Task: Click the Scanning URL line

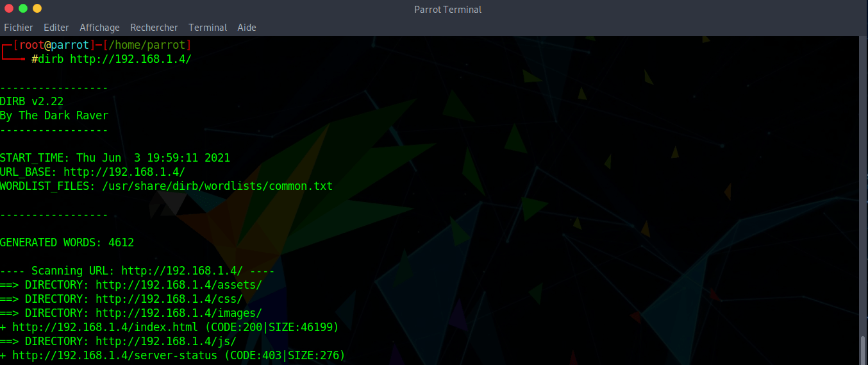Action: pyautogui.click(x=137, y=271)
